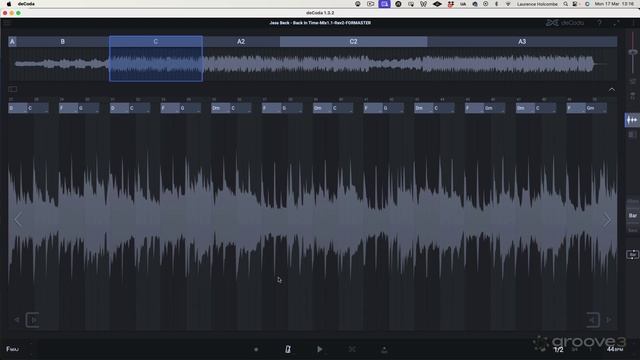
Task: Select section A3 in the song structure bar
Action: click(x=522, y=42)
